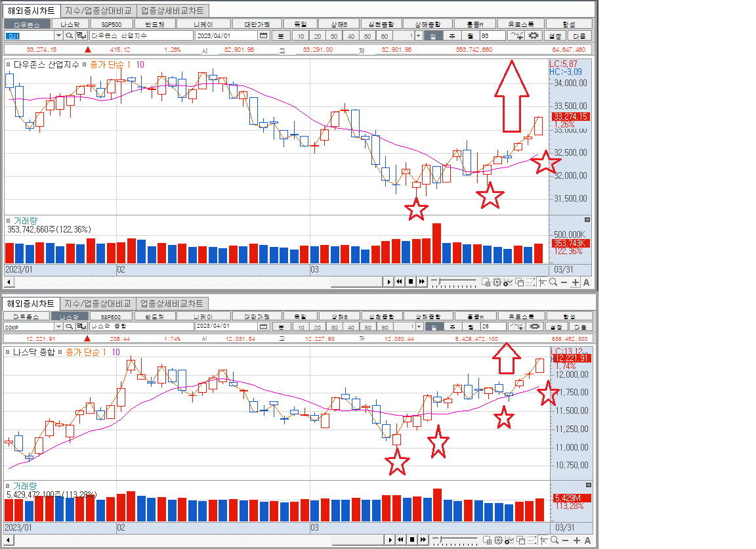Image resolution: width=756 pixels, height=549 pixels.
Task: Search symbol icon in lower Nasdaq chart
Action: 70,326
